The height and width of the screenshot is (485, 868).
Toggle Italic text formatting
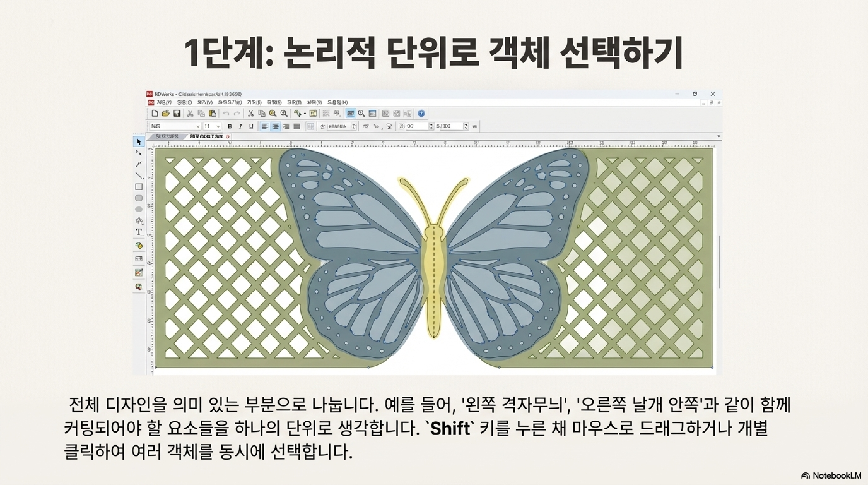click(240, 126)
